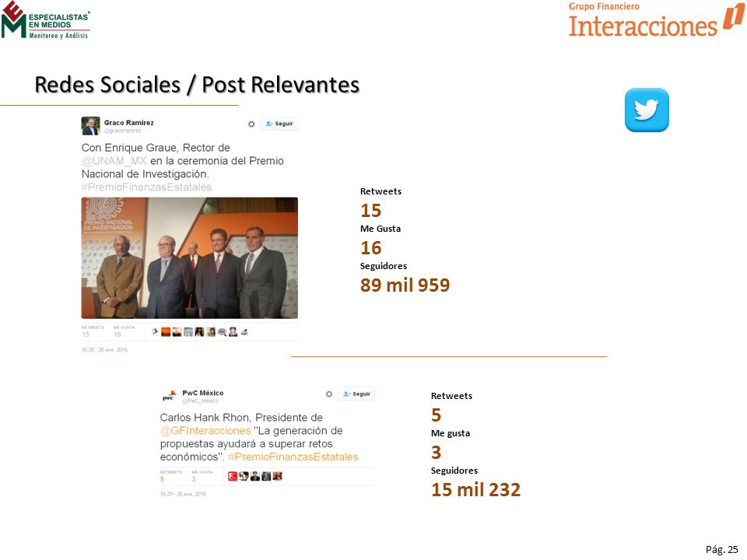Screen dimensions: 747x560
Task: Click Graco Ramírez profile avatar
Action: click(90, 126)
